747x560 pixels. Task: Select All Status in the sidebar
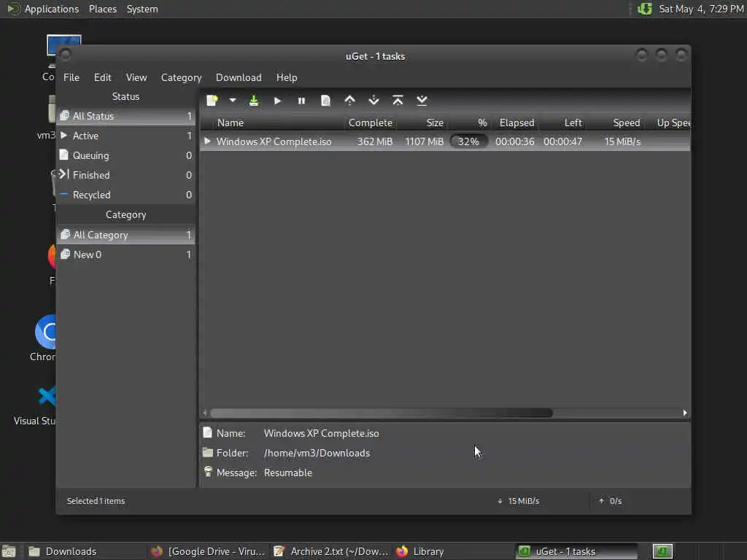(125, 116)
